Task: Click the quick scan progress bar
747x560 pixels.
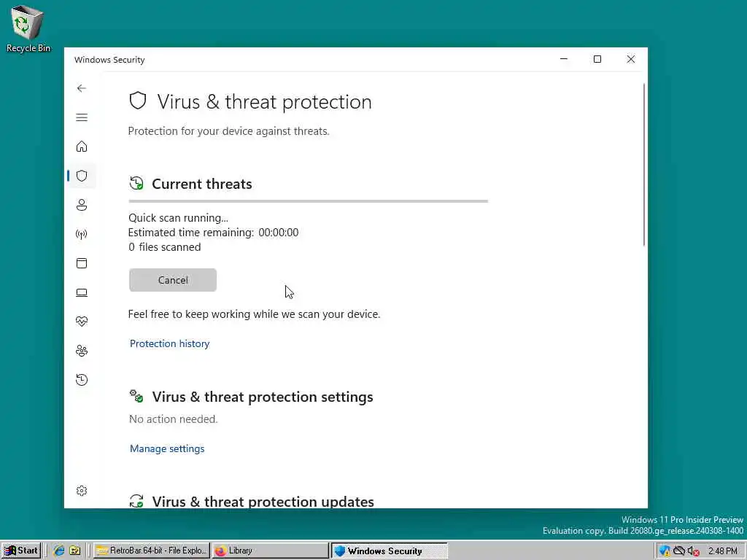Action: (x=308, y=201)
